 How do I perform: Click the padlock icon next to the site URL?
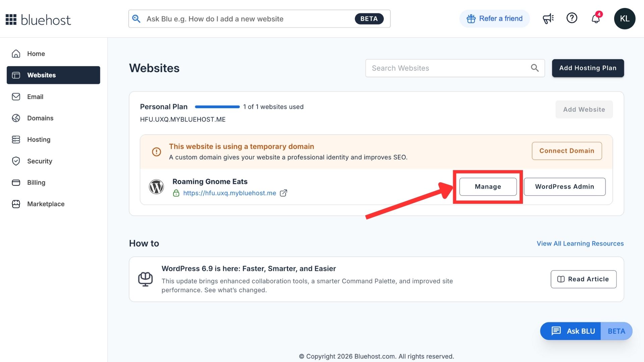pyautogui.click(x=176, y=193)
